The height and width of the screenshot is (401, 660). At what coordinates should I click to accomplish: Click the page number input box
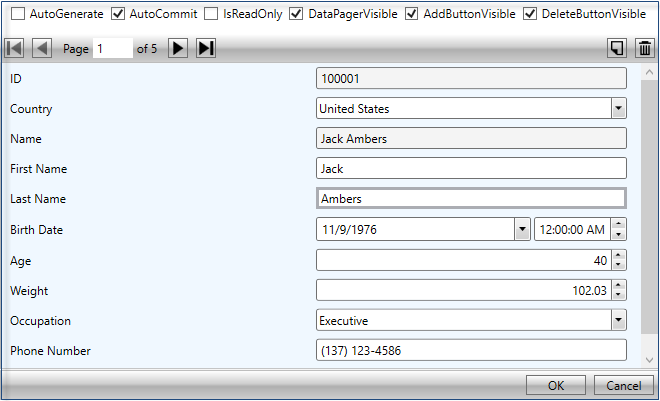click(x=113, y=48)
